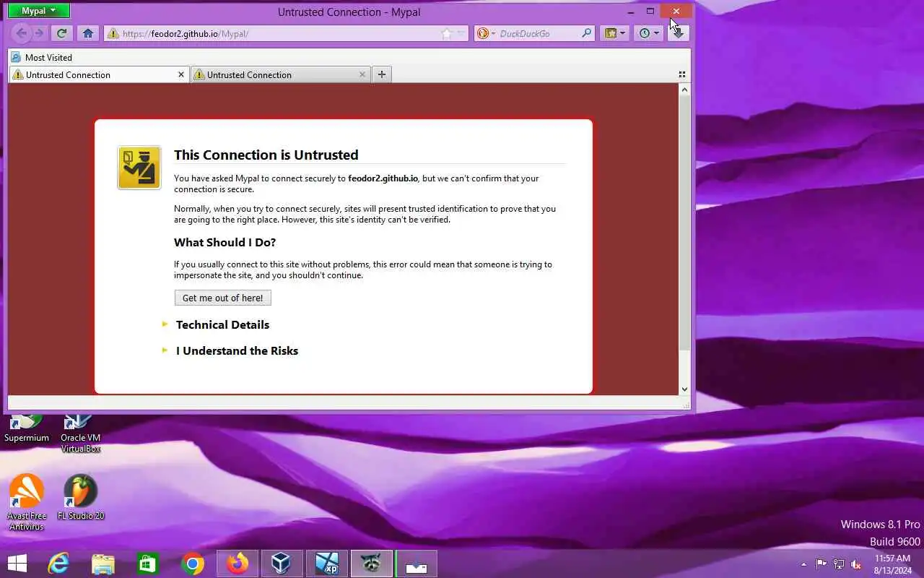
Task: Open File Explorer from taskbar
Action: [x=103, y=564]
